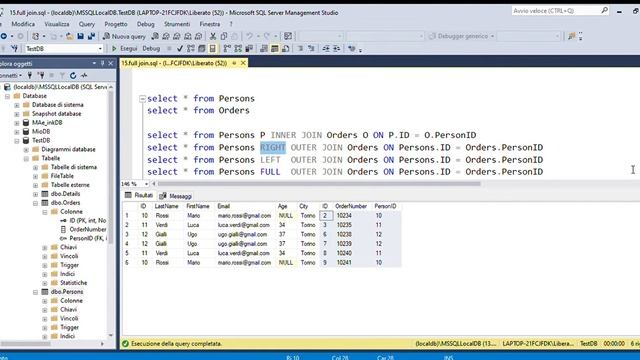The width and height of the screenshot is (640, 360).
Task: Click the Connect plug icon in Object Explorer
Action: 30,76
